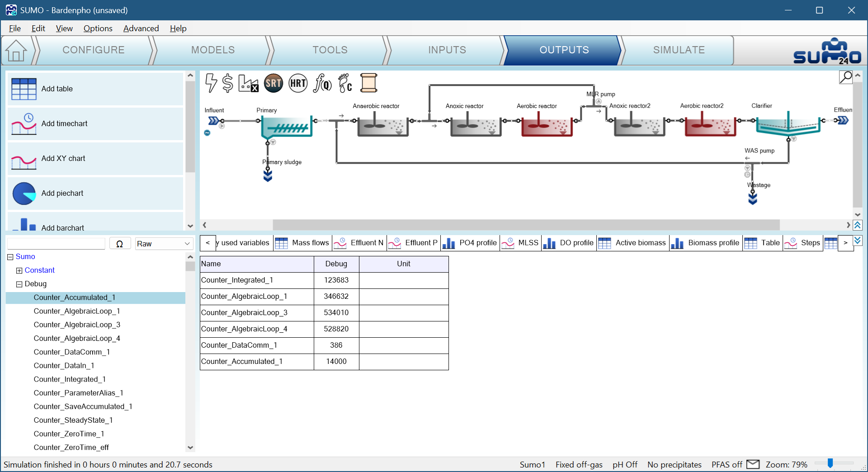Expand the Constant tree node
The height and width of the screenshot is (472, 868).
tap(19, 270)
